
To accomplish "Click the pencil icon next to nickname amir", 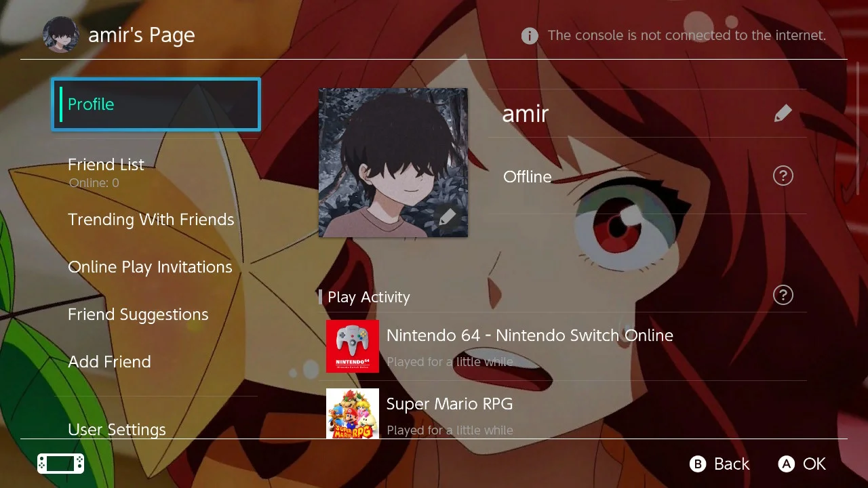I will [783, 113].
